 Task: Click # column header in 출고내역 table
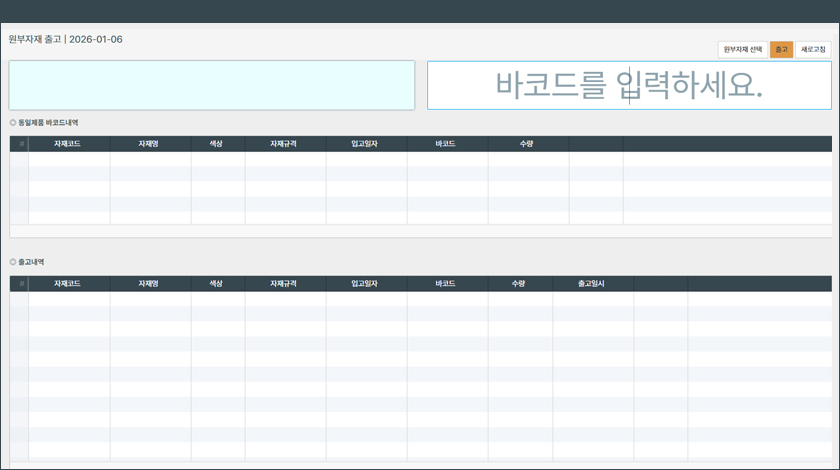[21, 284]
